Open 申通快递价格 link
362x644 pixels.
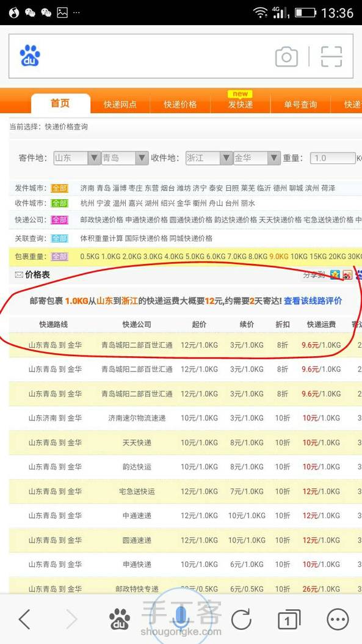[x=147, y=220]
